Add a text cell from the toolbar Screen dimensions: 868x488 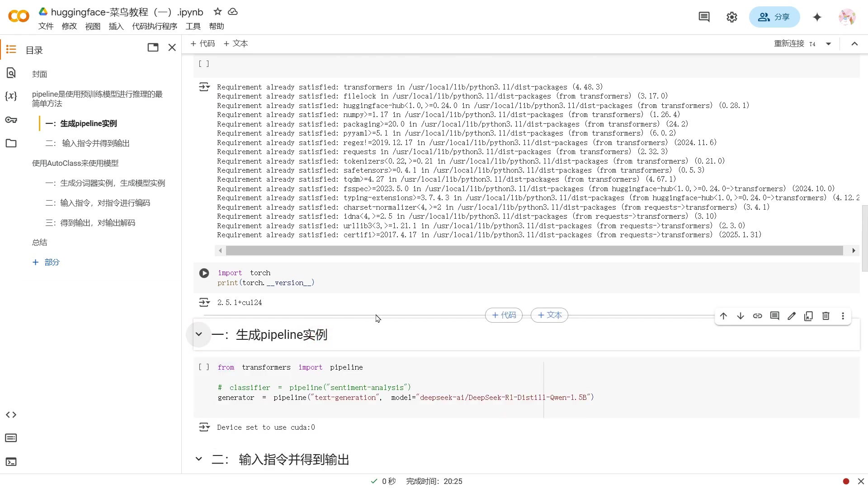(x=236, y=44)
